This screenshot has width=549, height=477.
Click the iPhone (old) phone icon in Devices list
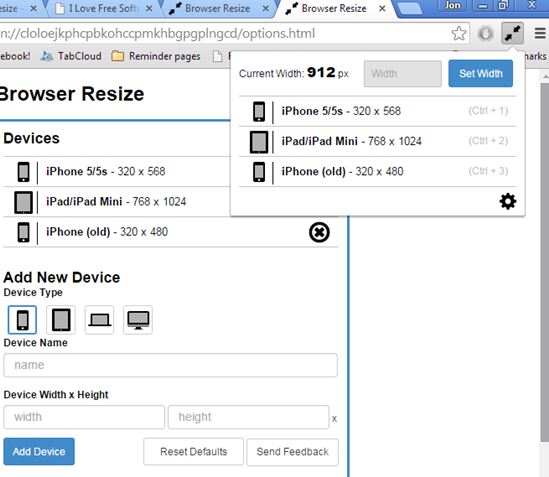23,232
